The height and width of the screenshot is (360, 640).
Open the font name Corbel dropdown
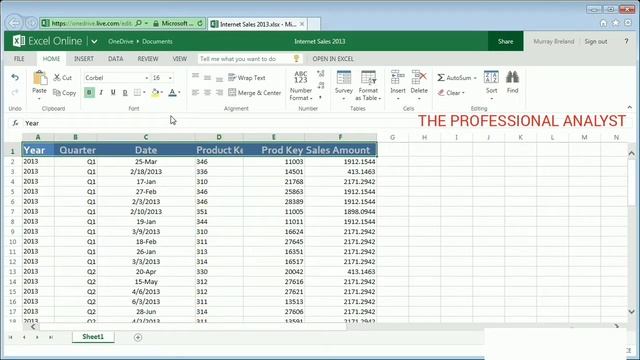147,78
